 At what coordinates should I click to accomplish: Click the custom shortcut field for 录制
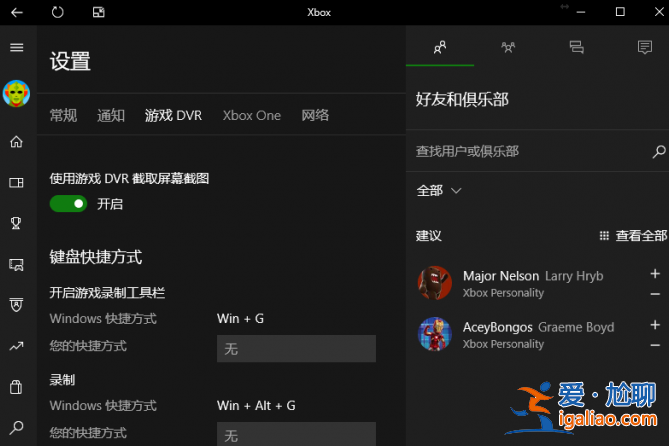297,434
